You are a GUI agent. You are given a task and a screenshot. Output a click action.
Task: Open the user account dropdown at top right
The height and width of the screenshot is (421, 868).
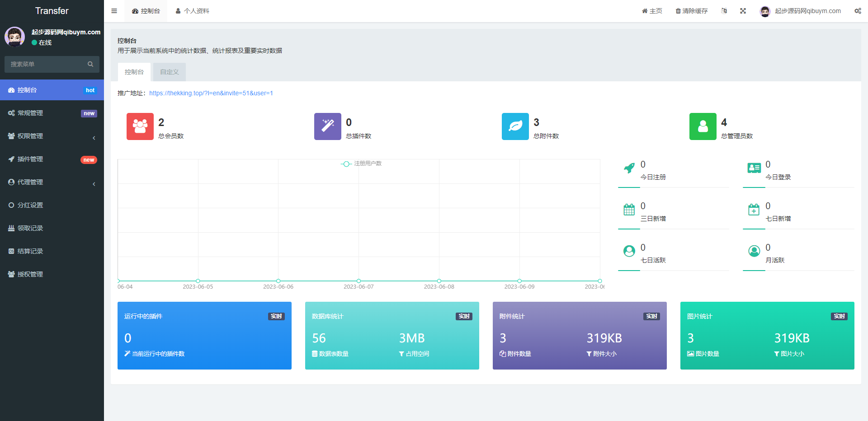(801, 11)
